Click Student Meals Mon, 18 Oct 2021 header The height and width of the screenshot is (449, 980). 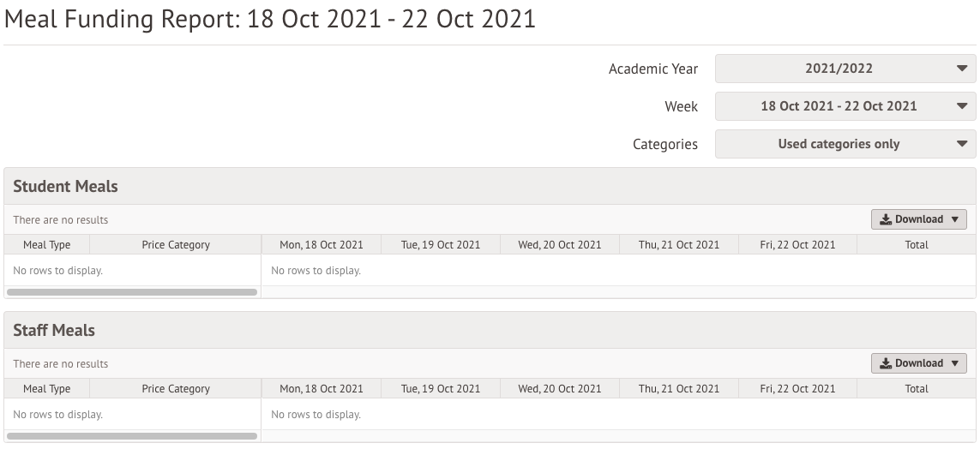point(322,245)
